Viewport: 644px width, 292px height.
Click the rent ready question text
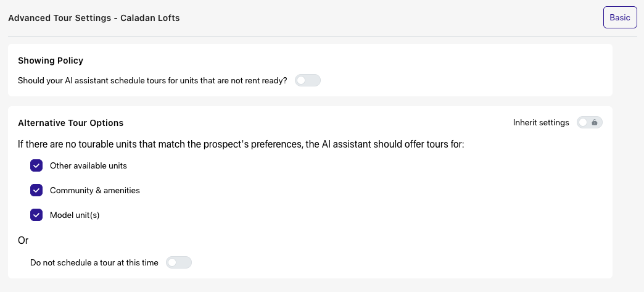click(x=153, y=81)
